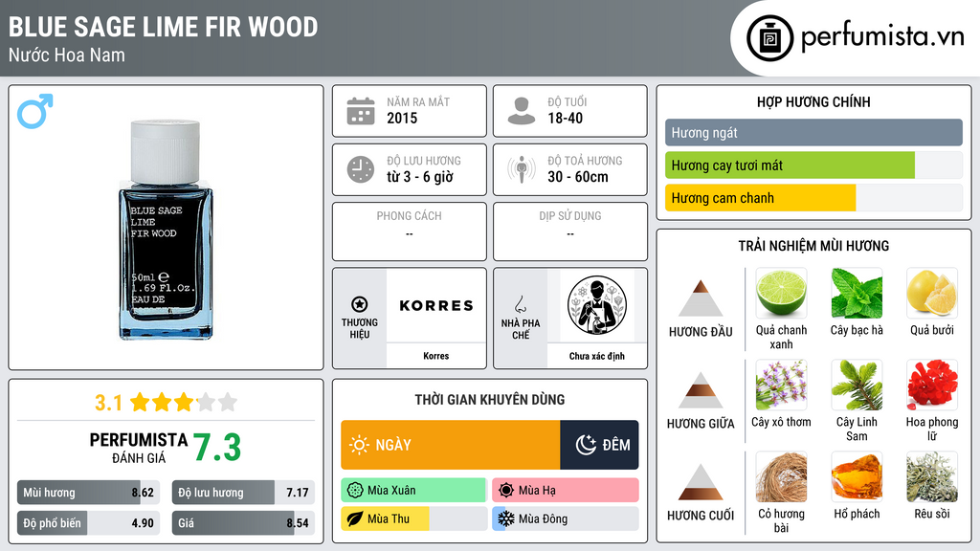This screenshot has width=980, height=551.
Task: Select the amber note image
Action: pos(857,476)
